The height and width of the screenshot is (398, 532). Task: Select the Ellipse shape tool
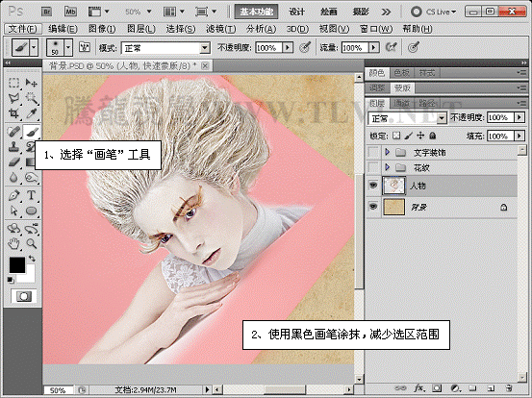(x=32, y=211)
